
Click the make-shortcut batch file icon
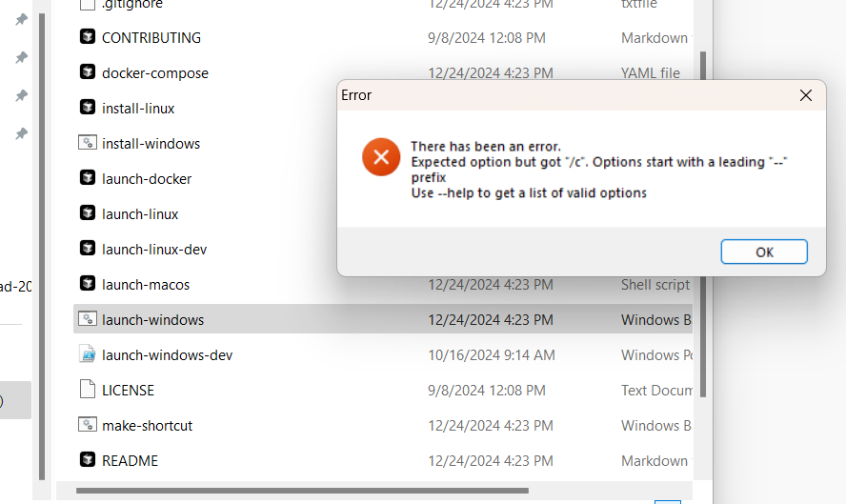[x=88, y=425]
